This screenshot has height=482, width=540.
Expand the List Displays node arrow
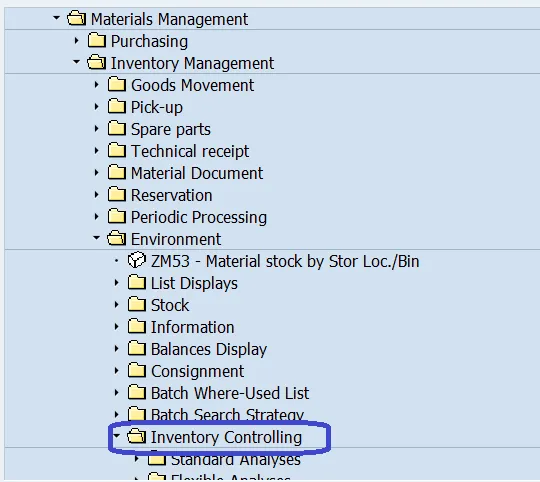tap(116, 283)
